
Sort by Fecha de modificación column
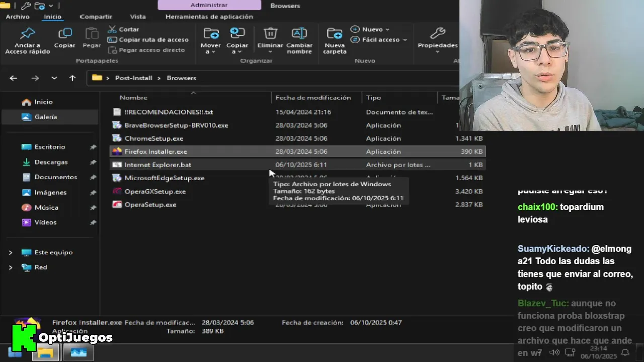pos(313,98)
